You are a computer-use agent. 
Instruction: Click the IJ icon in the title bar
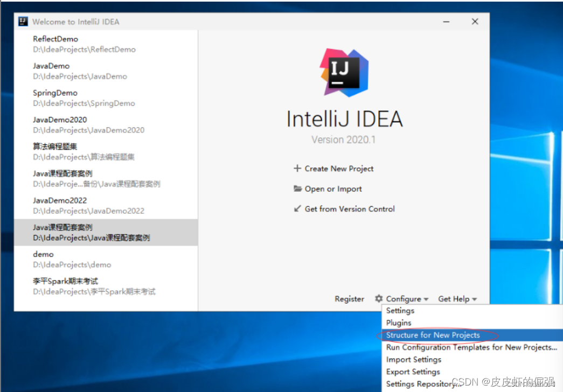[23, 22]
